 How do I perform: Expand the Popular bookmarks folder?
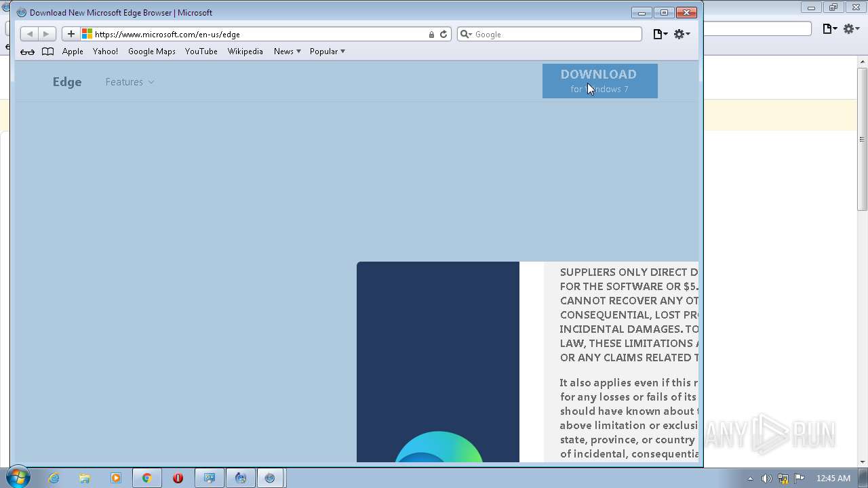coord(328,52)
